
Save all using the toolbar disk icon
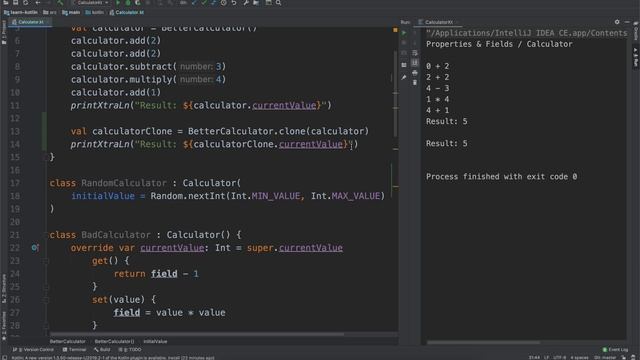(16, 3)
